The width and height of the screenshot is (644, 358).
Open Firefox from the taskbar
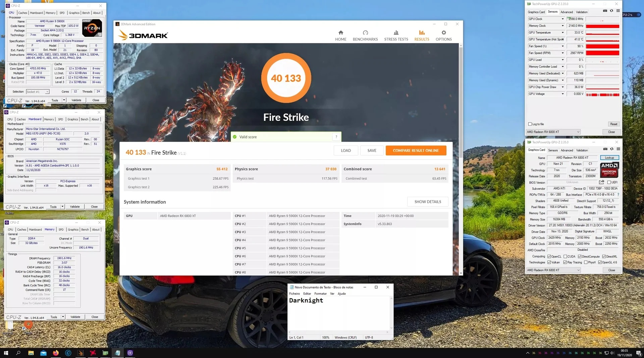(x=56, y=353)
